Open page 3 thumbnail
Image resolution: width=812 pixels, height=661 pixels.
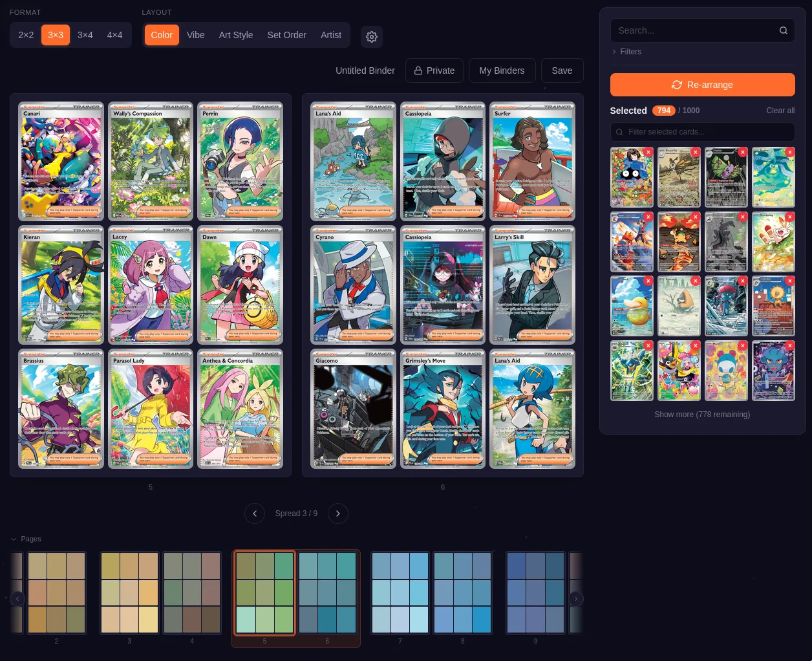pos(129,593)
